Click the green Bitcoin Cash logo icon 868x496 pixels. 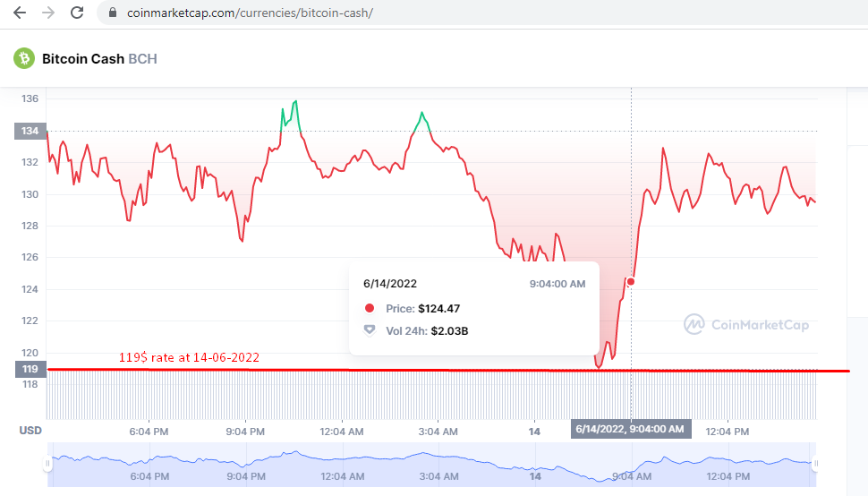pyautogui.click(x=24, y=59)
